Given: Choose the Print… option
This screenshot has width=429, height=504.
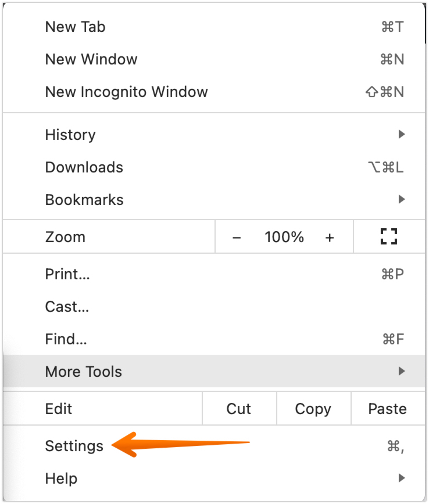Looking at the screenshot, I should 67,274.
